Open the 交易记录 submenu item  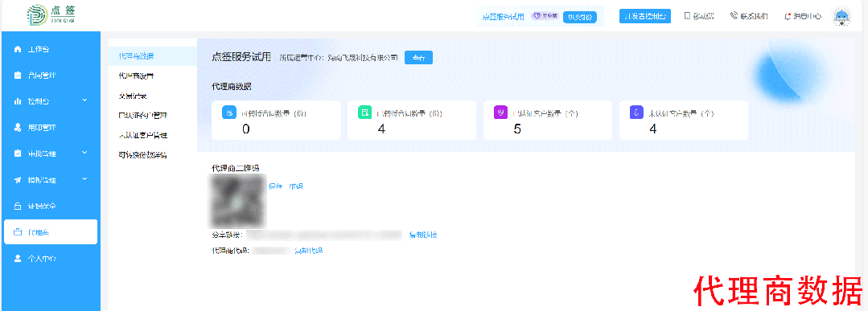[x=132, y=96]
